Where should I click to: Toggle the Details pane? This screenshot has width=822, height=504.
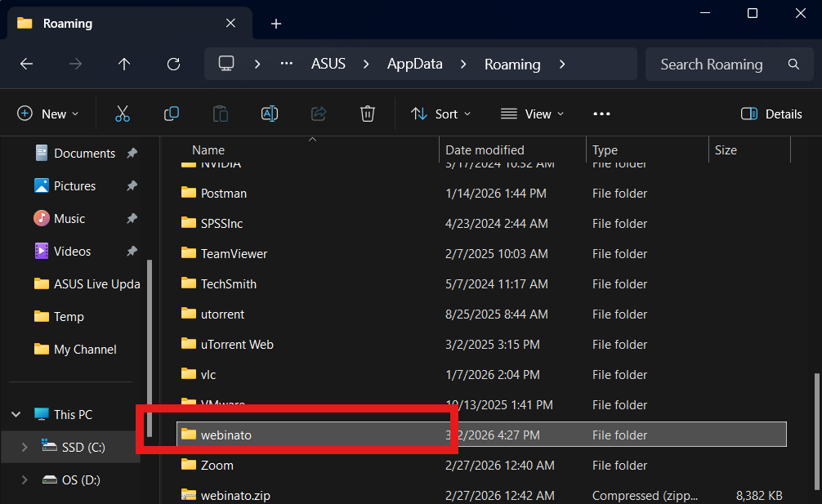click(771, 114)
